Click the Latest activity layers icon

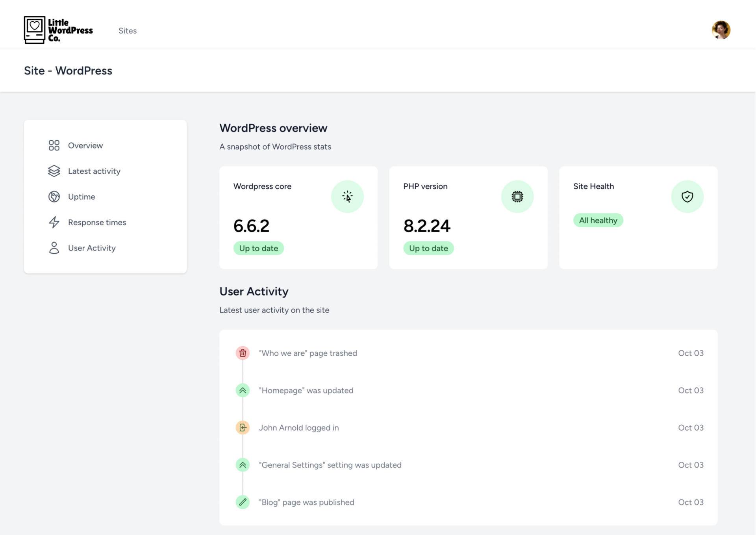[x=54, y=171]
